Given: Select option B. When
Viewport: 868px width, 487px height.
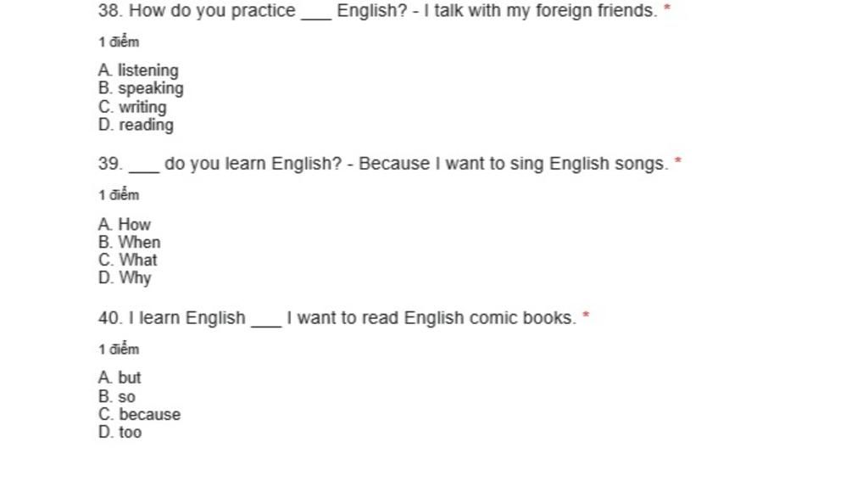Looking at the screenshot, I should point(129,242).
